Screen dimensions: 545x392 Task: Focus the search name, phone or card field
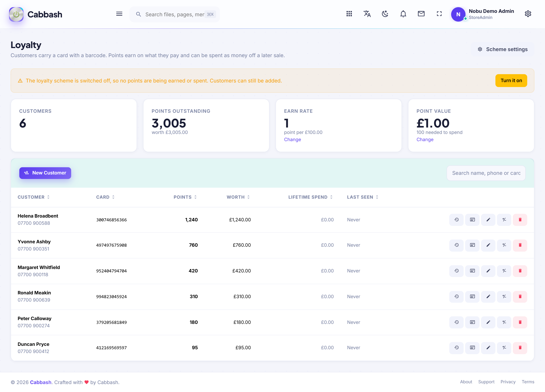tap(486, 173)
